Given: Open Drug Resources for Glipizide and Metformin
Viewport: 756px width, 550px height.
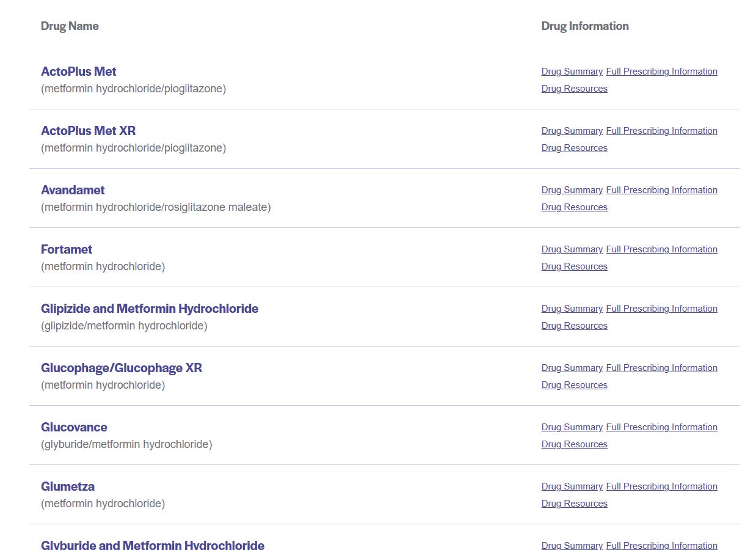Looking at the screenshot, I should pos(575,326).
